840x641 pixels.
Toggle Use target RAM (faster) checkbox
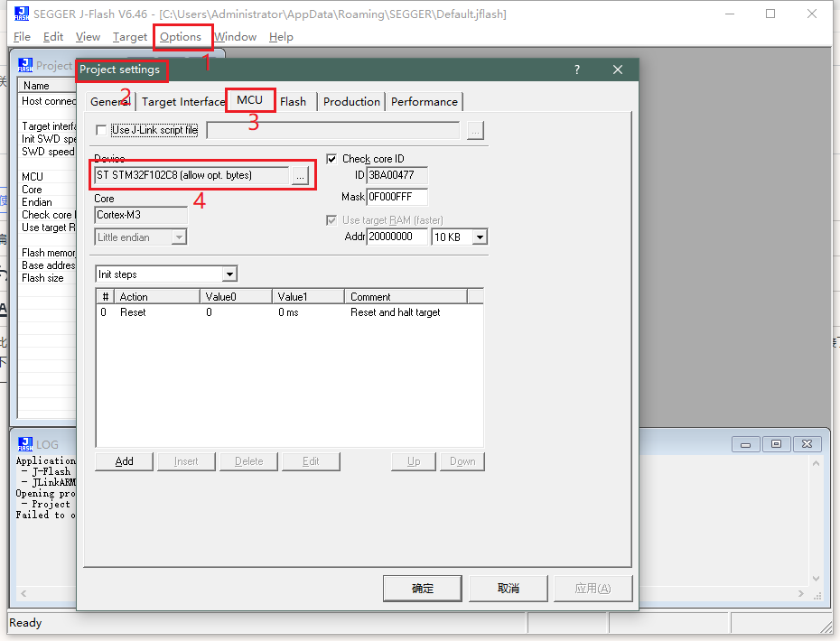(x=331, y=220)
